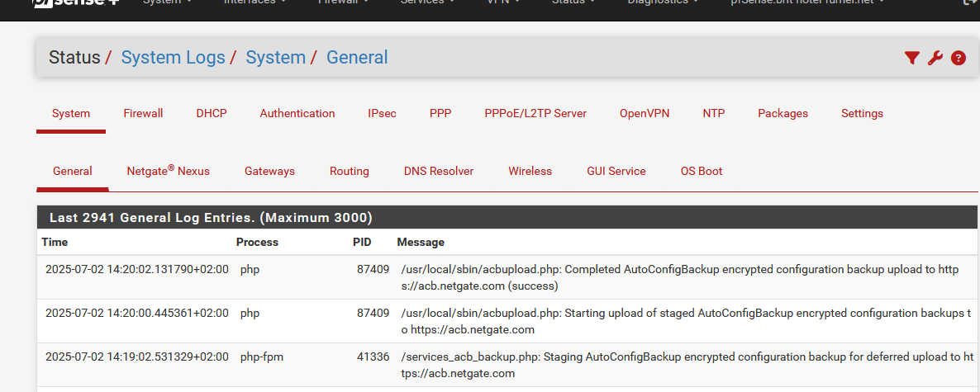Select the OpenVPN log tab
Image resolution: width=980 pixels, height=392 pixels.
645,114
